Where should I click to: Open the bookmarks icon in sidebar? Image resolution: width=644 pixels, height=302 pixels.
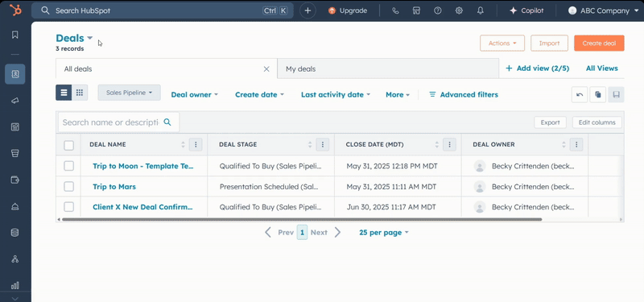pos(15,35)
